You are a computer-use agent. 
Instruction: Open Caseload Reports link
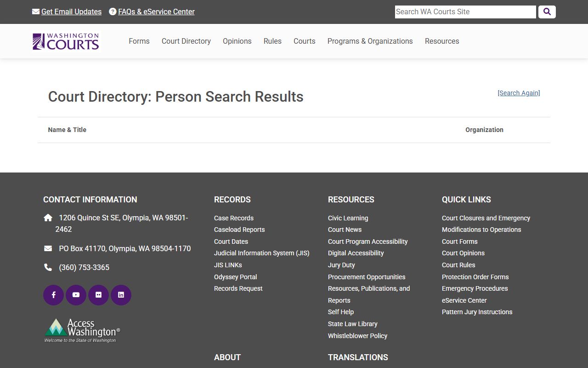tap(239, 230)
